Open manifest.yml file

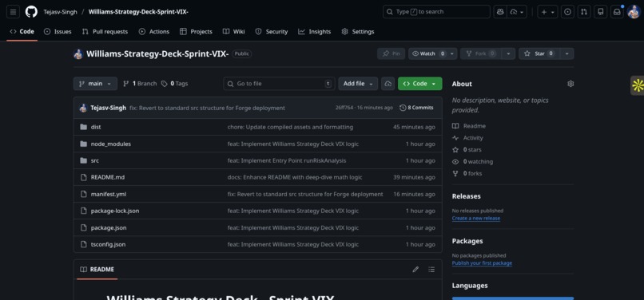click(109, 194)
